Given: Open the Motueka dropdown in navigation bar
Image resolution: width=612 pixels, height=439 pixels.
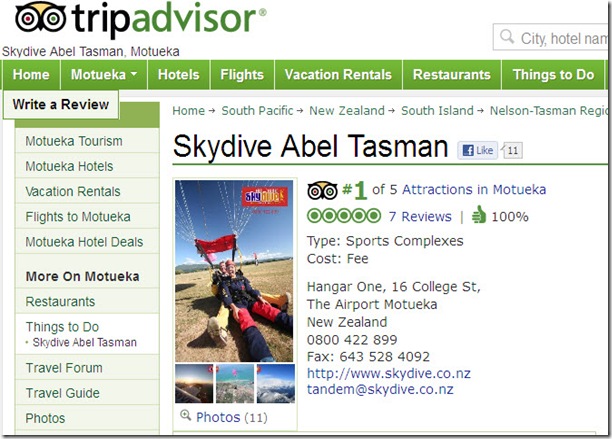Looking at the screenshot, I should (104, 75).
